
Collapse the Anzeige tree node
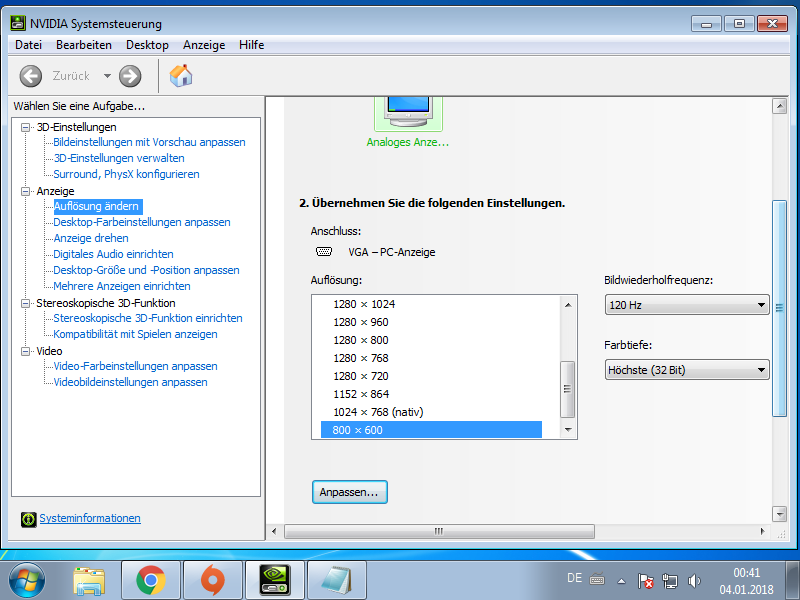[25, 191]
